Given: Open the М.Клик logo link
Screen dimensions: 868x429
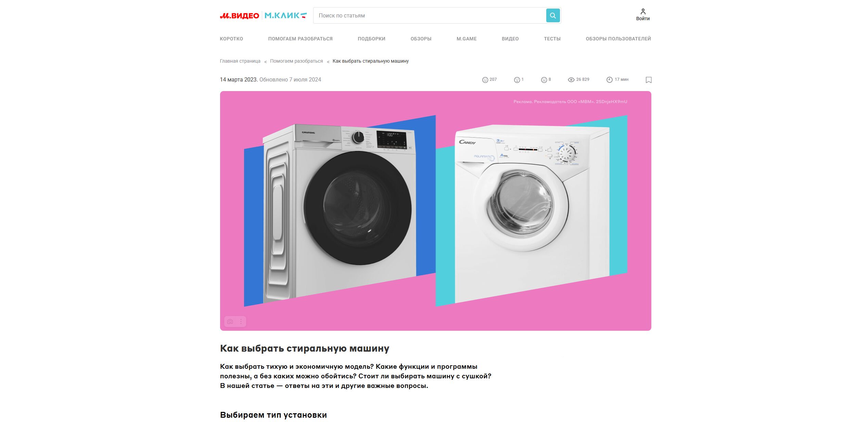Looking at the screenshot, I should click(x=285, y=15).
